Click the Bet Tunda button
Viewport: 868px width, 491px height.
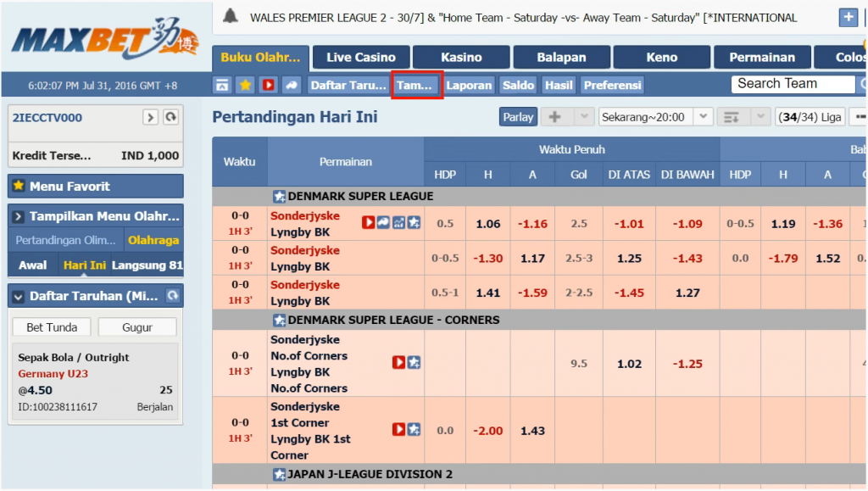(52, 327)
